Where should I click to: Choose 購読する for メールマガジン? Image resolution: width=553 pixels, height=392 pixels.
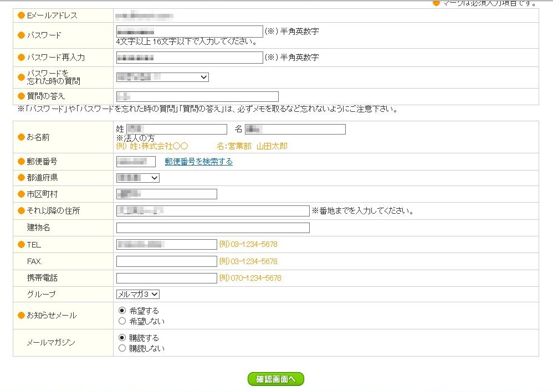(122, 338)
